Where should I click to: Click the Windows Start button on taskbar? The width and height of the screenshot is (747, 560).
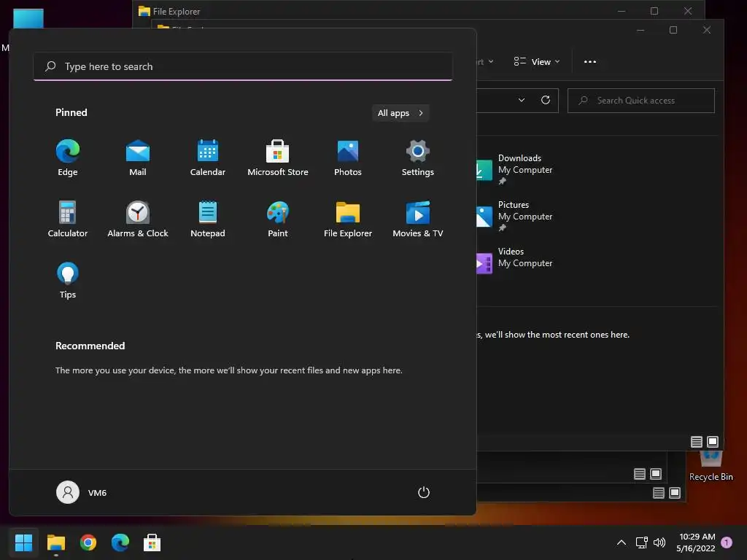pyautogui.click(x=23, y=542)
